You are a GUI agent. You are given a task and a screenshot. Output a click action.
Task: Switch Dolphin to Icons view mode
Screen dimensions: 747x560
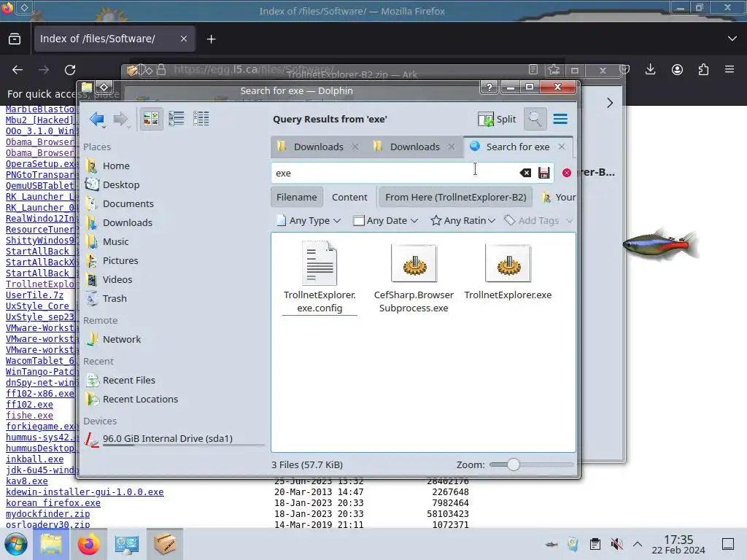click(x=151, y=119)
